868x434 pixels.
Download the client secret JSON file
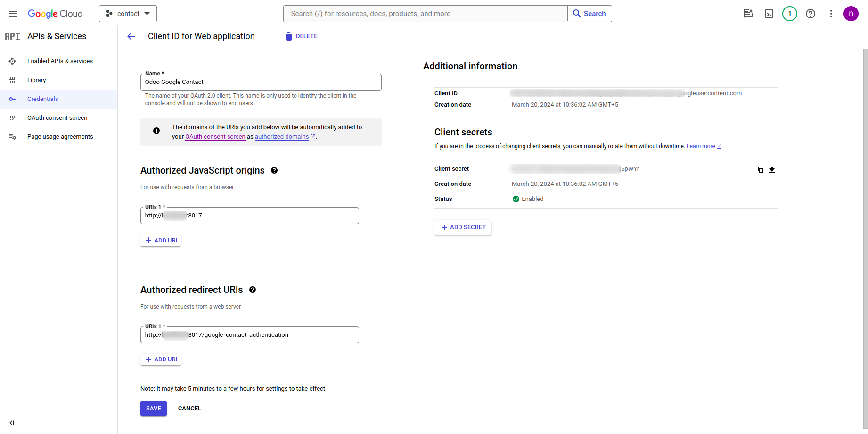(772, 170)
